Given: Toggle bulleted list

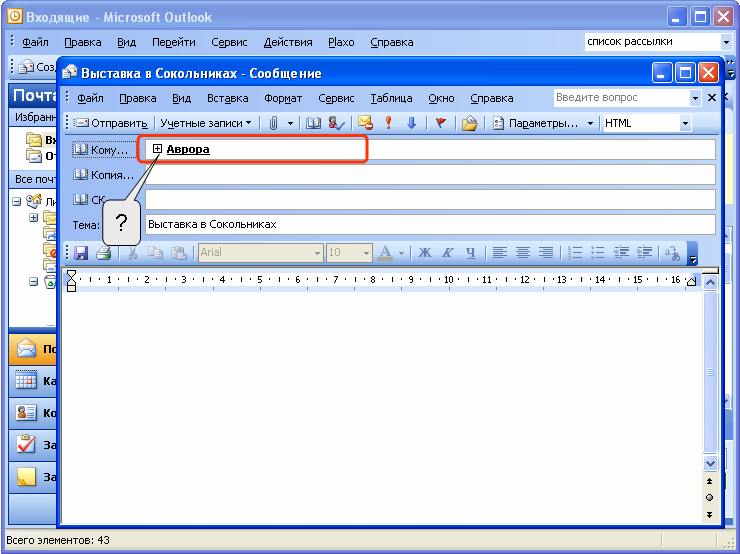Looking at the screenshot, I should coord(598,252).
